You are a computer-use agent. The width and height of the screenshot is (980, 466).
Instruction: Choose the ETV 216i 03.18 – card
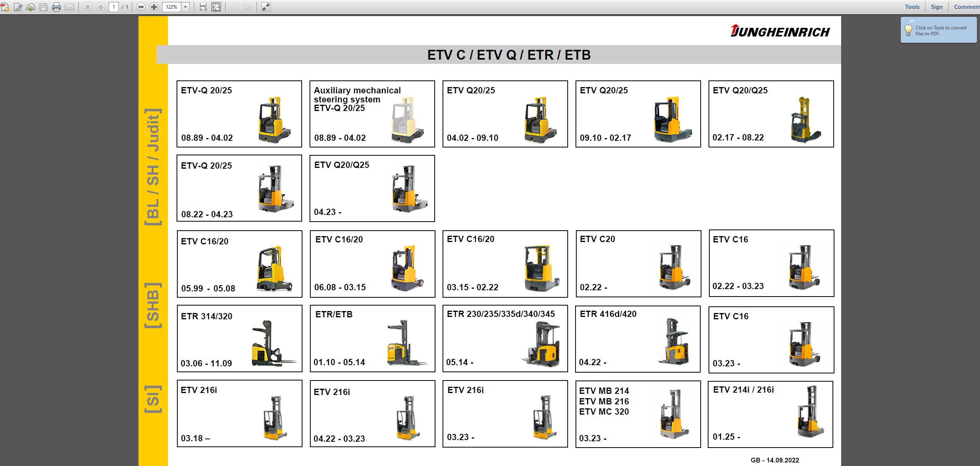click(x=240, y=413)
